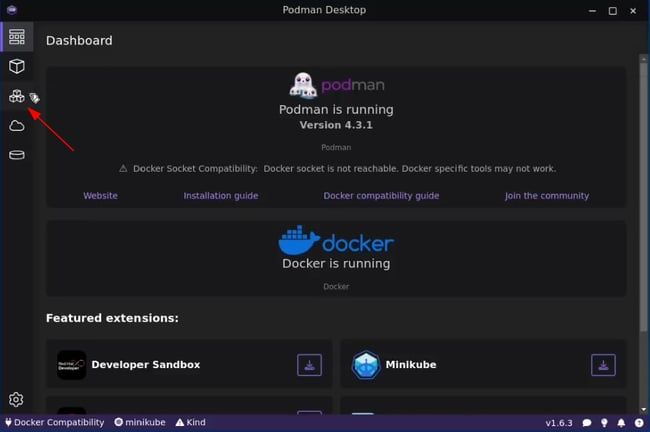Open the Installation guide link
The width and height of the screenshot is (650, 432).
pos(220,196)
